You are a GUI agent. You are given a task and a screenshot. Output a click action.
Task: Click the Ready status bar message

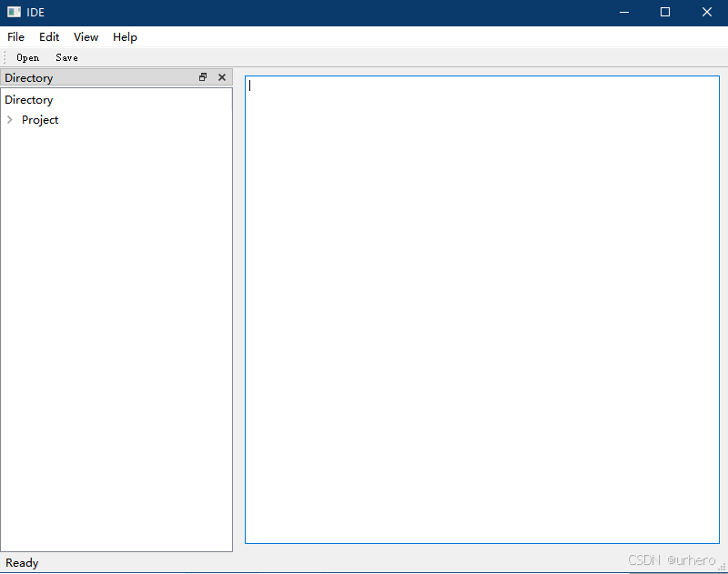[22, 563]
